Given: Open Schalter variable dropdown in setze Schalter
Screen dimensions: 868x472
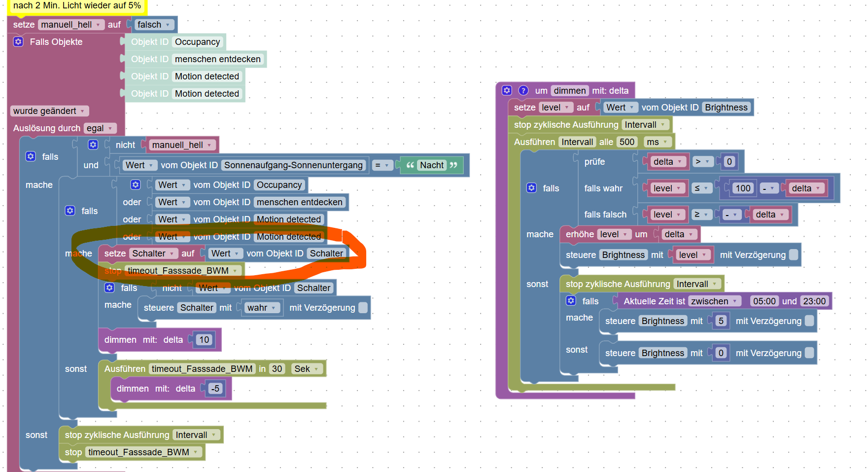Looking at the screenshot, I should 153,254.
